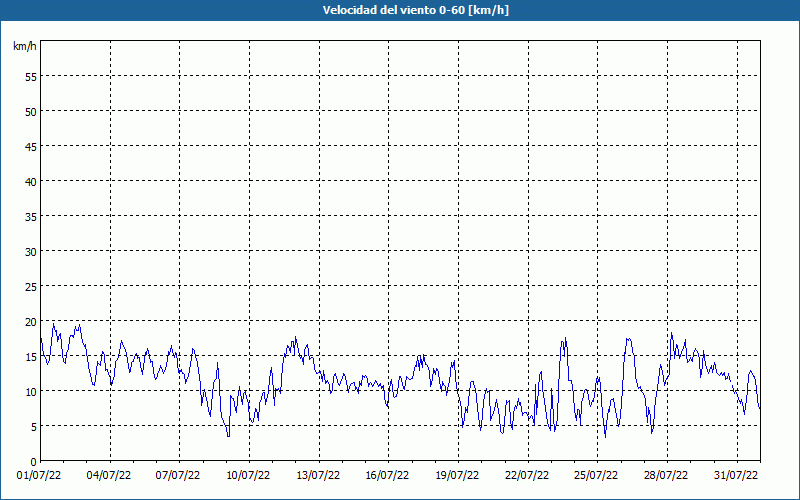This screenshot has height=500, width=800.
Task: Select the y-axis value 50
Action: click(31, 112)
